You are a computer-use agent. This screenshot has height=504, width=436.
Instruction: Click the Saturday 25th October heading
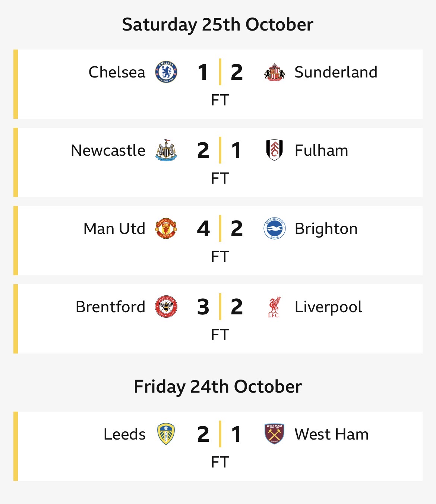(x=218, y=25)
